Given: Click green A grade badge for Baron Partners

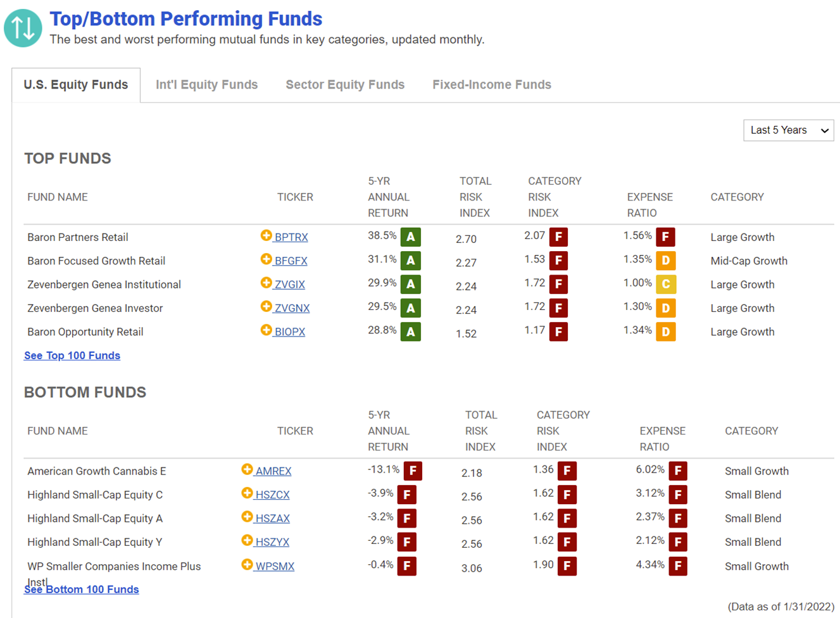Looking at the screenshot, I should click(x=411, y=237).
